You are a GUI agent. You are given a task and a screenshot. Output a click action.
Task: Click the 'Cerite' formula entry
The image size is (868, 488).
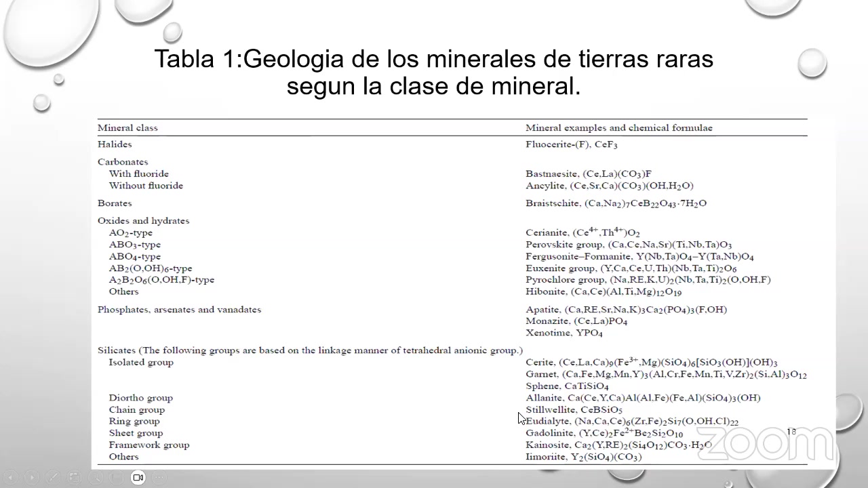coord(652,363)
